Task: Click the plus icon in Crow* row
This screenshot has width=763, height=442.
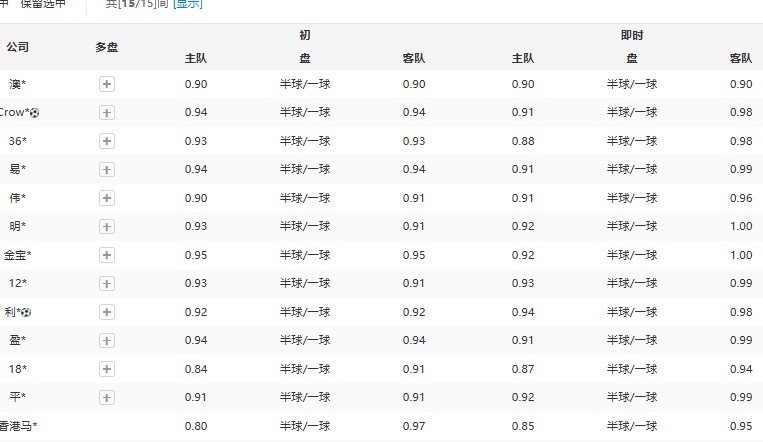Action: [107, 113]
